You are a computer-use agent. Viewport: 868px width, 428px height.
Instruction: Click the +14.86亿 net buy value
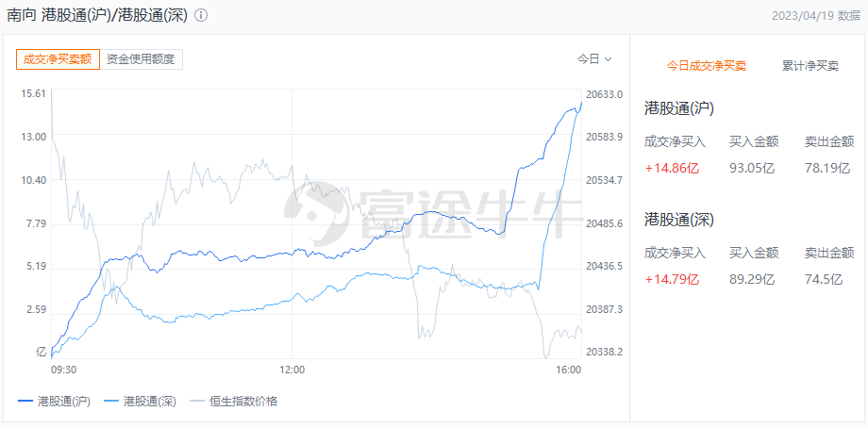[x=672, y=168]
